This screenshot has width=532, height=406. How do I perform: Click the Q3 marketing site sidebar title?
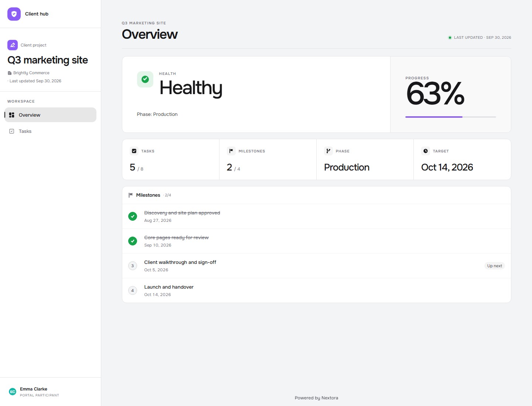[48, 60]
